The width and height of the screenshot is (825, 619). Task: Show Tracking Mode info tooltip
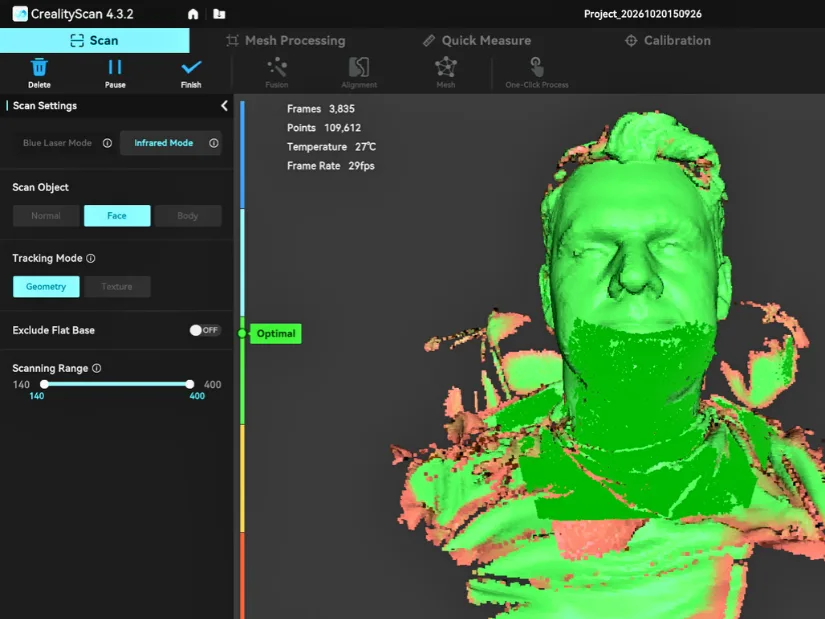[90, 258]
